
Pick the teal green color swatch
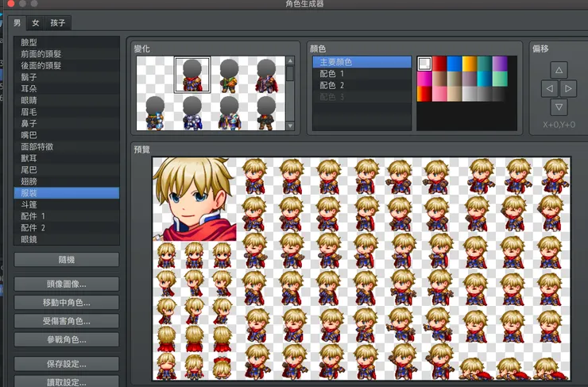pos(485,64)
